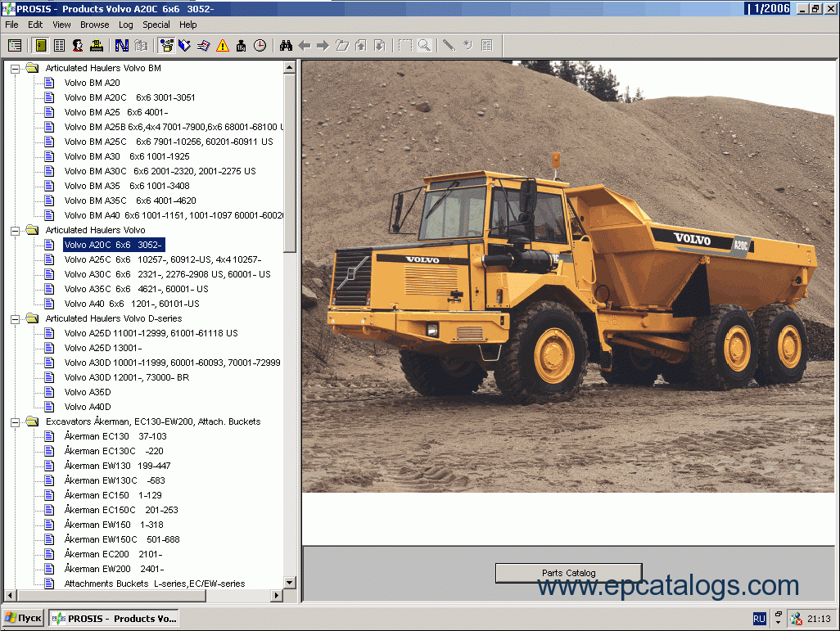Open the Log menu
The height and width of the screenshot is (631, 840).
[x=125, y=25]
